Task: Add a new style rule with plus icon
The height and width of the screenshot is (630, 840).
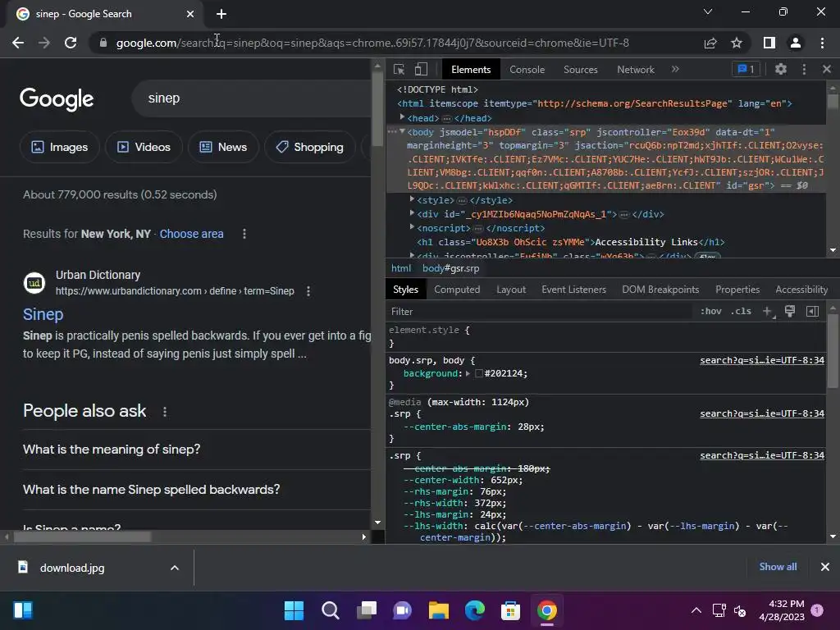Action: point(768,311)
